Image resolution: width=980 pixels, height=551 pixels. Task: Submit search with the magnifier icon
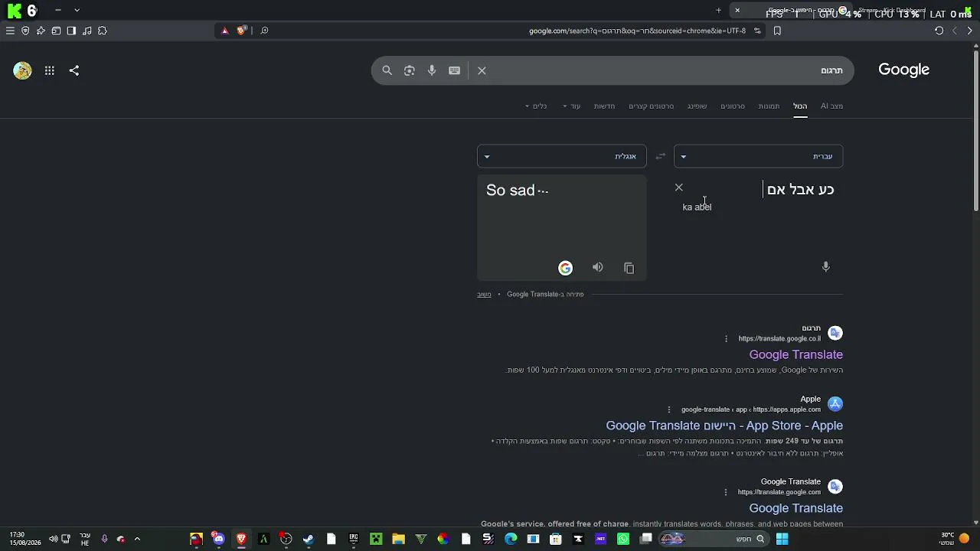tap(387, 70)
